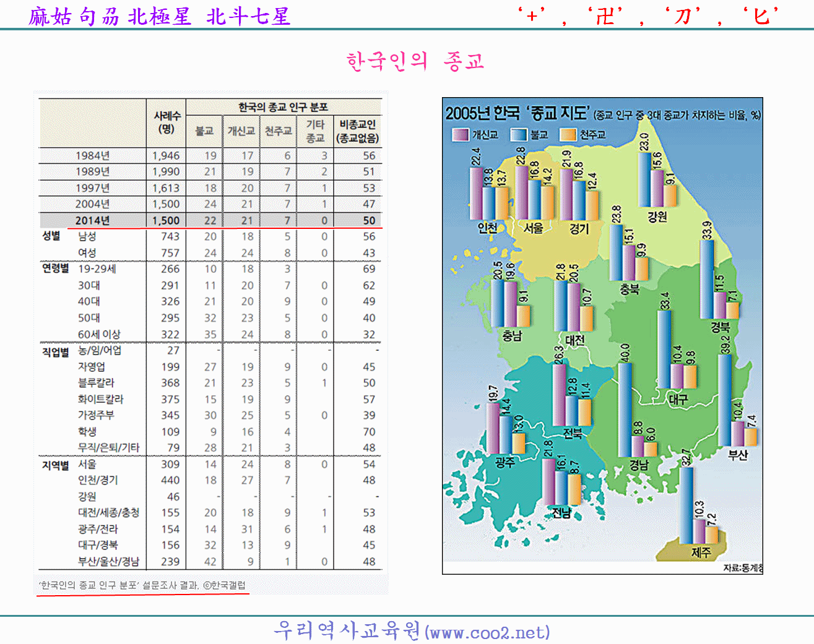Click the 서울 label on the map
Screen dimensions: 814x644
tap(533, 228)
